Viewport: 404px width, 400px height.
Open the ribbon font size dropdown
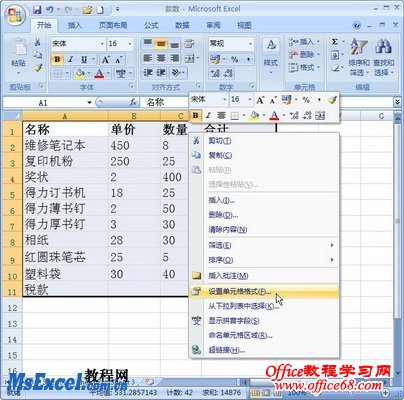click(x=130, y=44)
